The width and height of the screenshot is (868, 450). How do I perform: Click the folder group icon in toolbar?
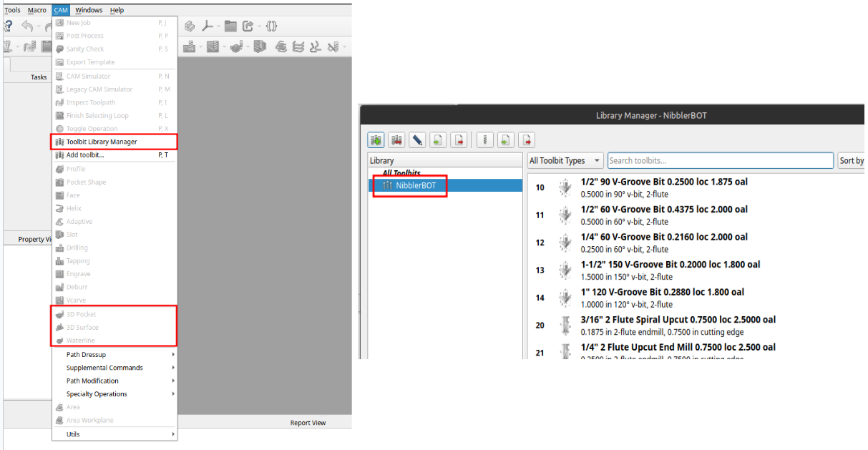click(230, 26)
